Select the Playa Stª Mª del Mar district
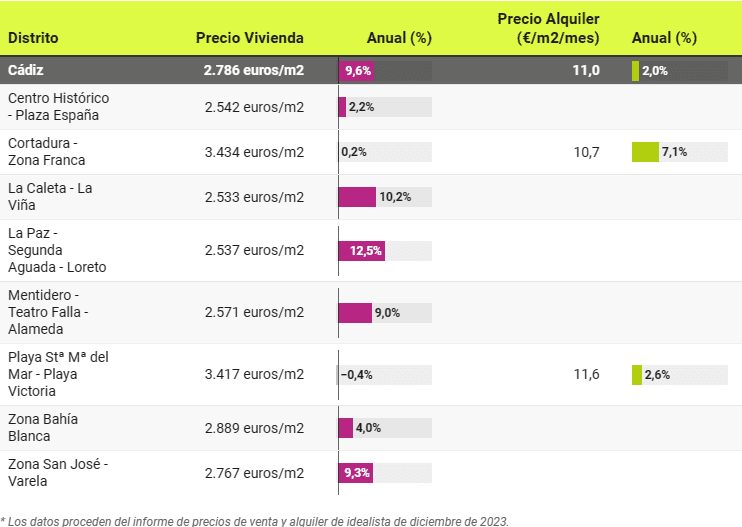This screenshot has width=742, height=527. pyautogui.click(x=58, y=374)
